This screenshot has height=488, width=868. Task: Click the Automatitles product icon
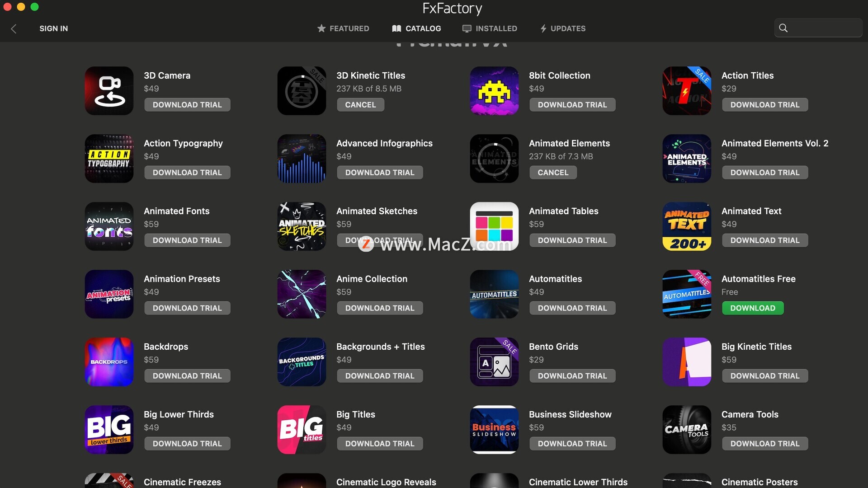494,294
